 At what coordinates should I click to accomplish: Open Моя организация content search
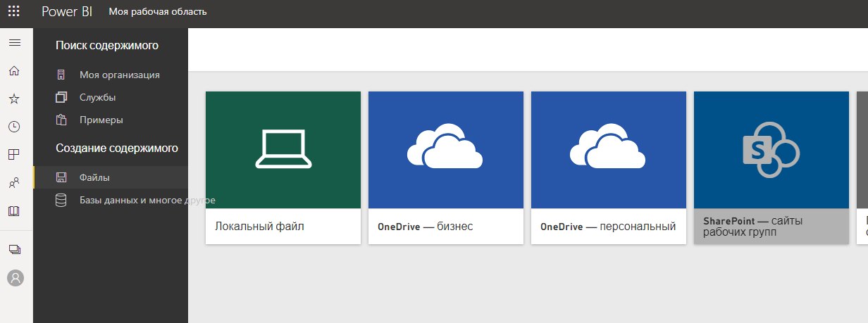click(x=120, y=75)
